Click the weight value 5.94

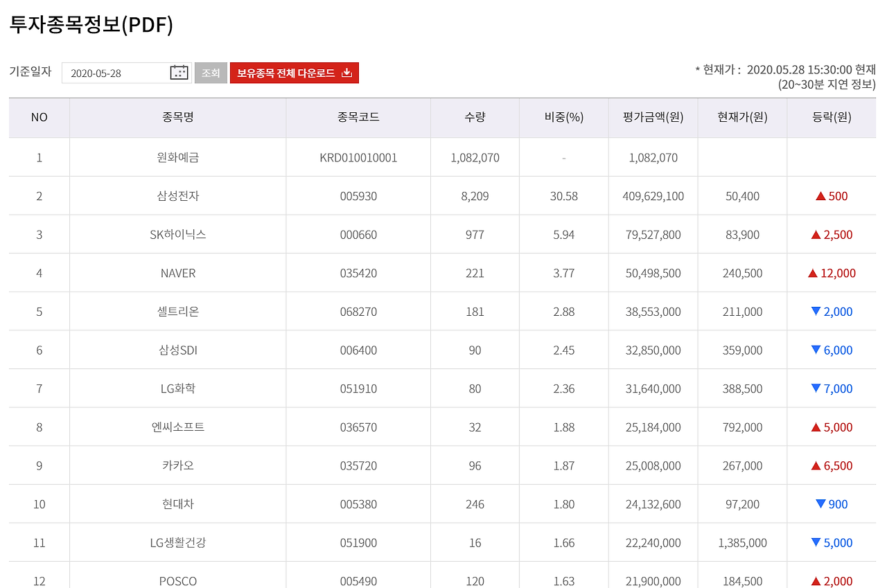[564, 235]
